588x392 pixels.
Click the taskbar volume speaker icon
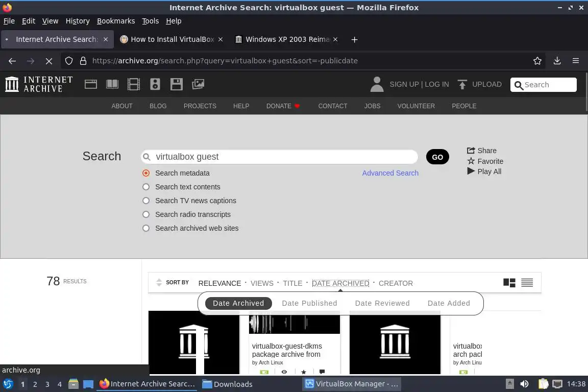pyautogui.click(x=524, y=384)
